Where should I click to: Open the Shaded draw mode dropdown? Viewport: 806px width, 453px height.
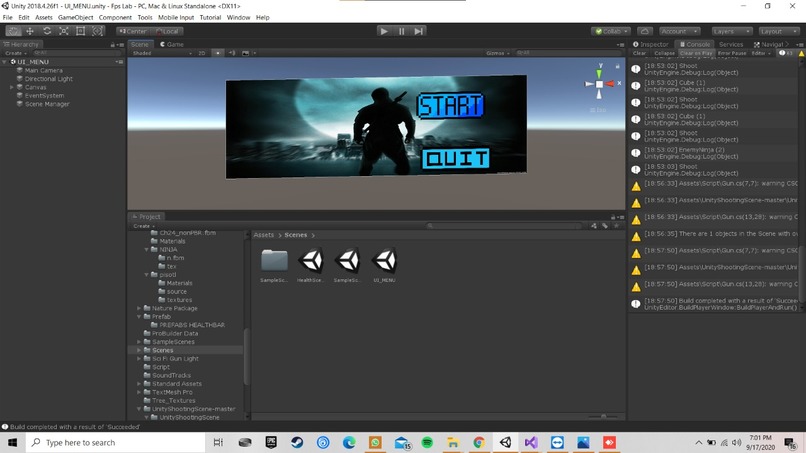pyautogui.click(x=162, y=53)
